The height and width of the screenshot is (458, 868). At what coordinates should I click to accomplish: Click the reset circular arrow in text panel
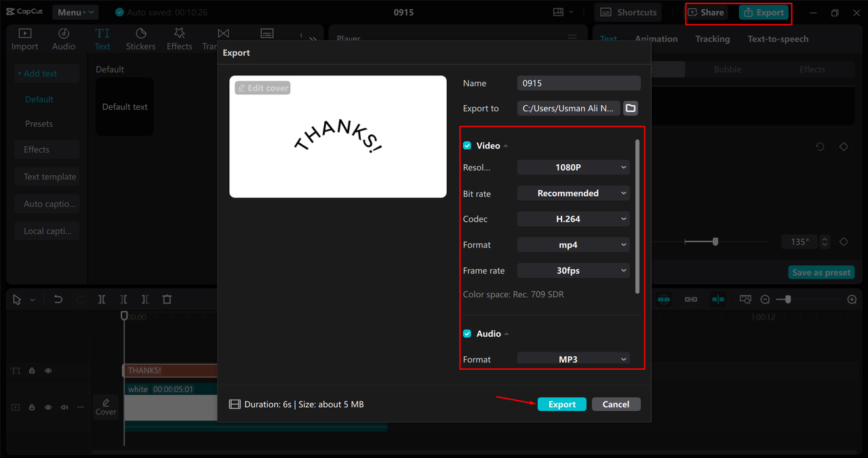click(x=821, y=147)
